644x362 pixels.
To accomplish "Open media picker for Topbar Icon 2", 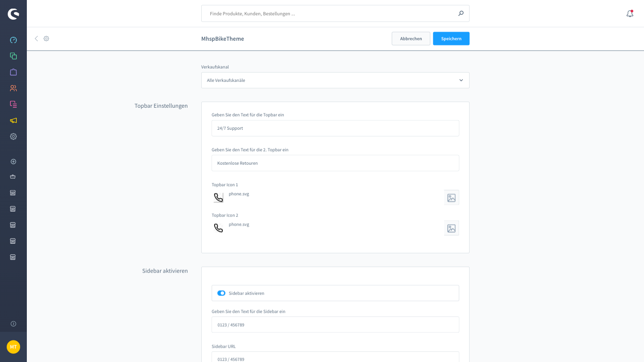I will tap(451, 228).
